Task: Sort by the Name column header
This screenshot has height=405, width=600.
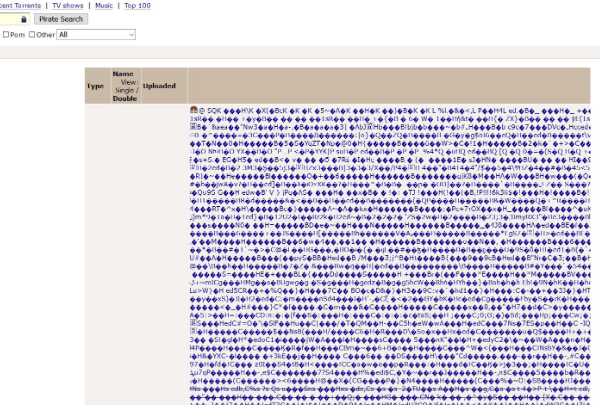Action: [123, 74]
